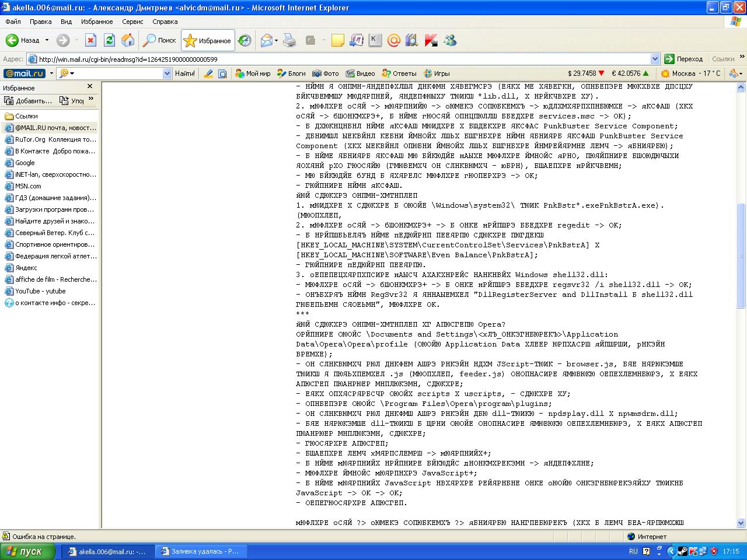The width and height of the screenshot is (747, 560).
Task: Toggle the Избранное star toolbar button
Action: coord(208,40)
